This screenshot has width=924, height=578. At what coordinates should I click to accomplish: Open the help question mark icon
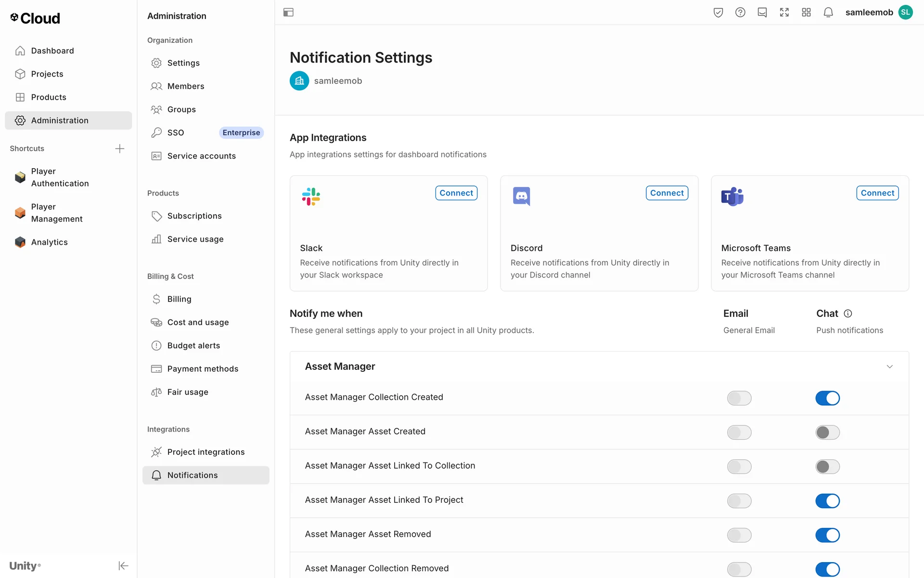tap(740, 13)
